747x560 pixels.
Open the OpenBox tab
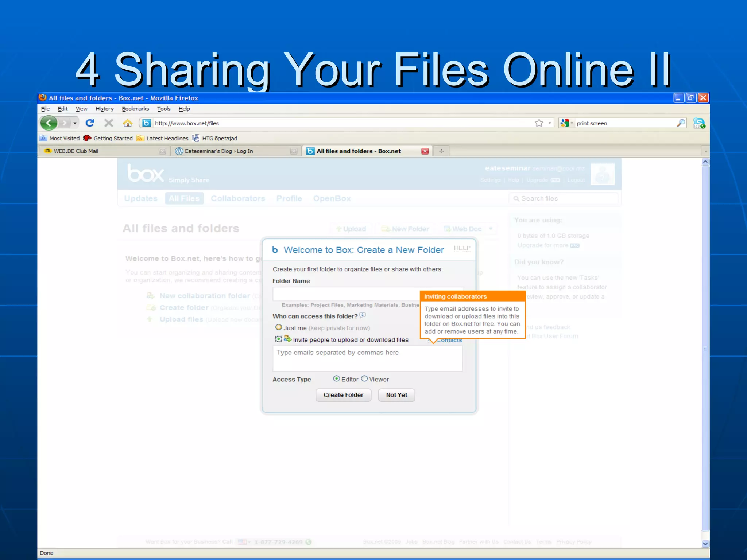click(332, 198)
